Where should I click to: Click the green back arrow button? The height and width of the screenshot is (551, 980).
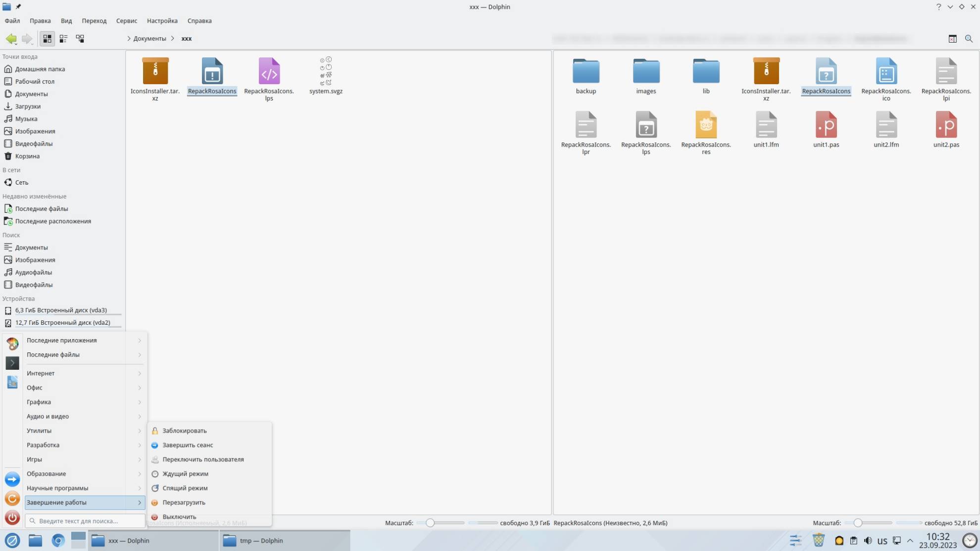[x=11, y=39]
